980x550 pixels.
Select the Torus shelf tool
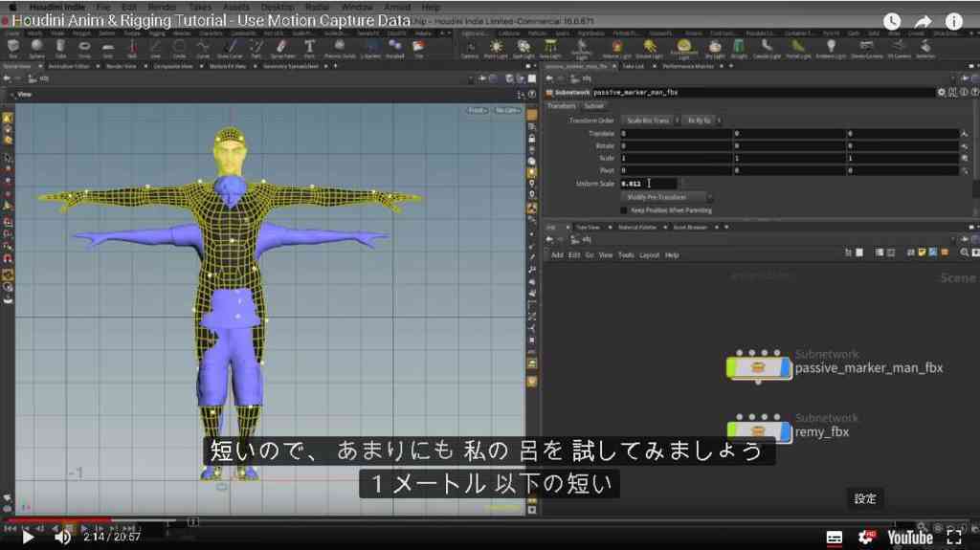(x=84, y=48)
